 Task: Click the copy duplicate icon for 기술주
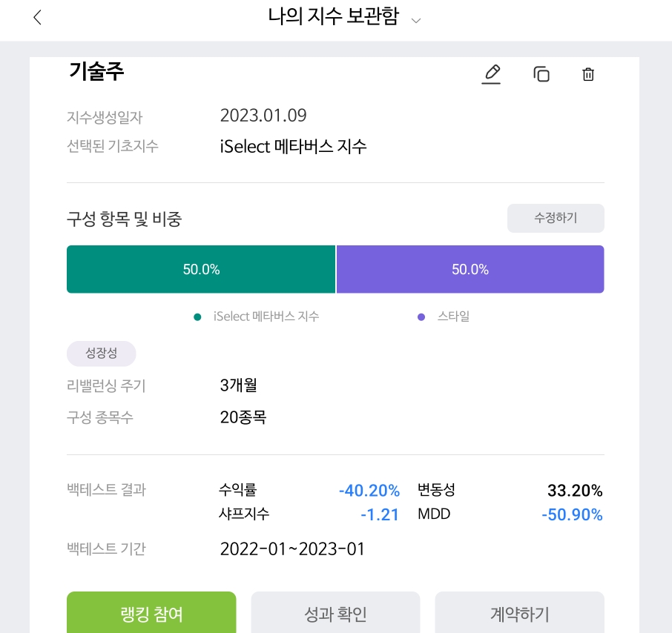pyautogui.click(x=541, y=74)
